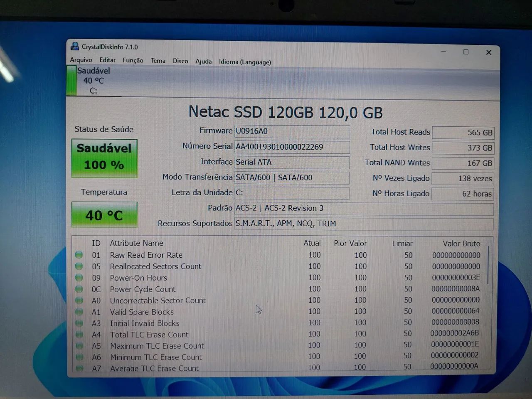Click the CrystalDiskInfo title bar icon
The width and height of the screenshot is (532, 399).
tap(75, 46)
